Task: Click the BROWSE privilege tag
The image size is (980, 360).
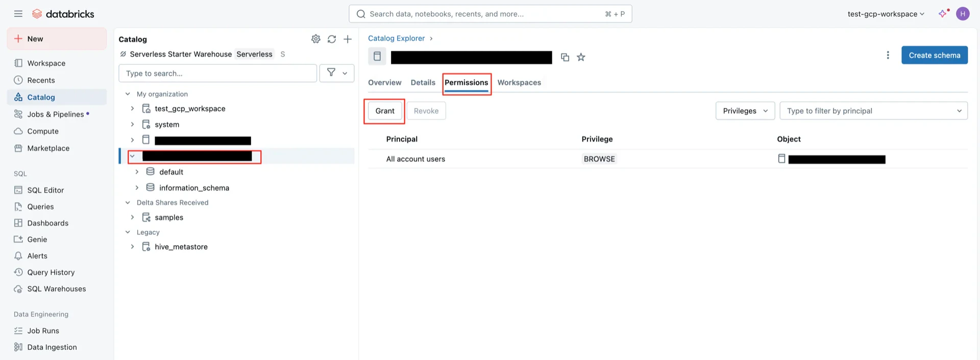Action: coord(599,159)
